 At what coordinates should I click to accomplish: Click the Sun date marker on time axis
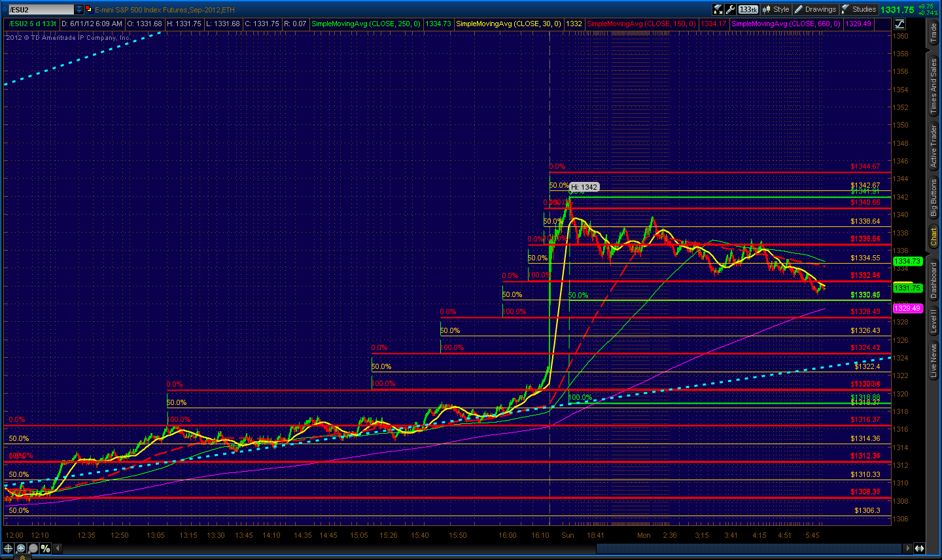pos(567,535)
